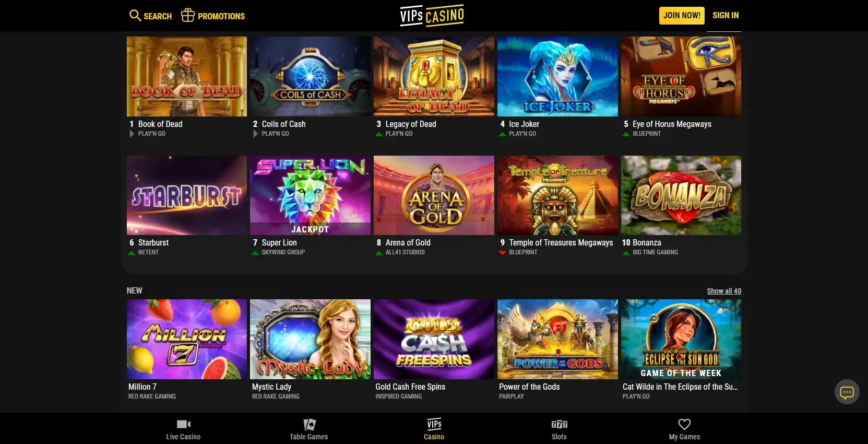The image size is (868, 444).
Task: Open the Bonanza game thumbnail
Action: tap(681, 195)
